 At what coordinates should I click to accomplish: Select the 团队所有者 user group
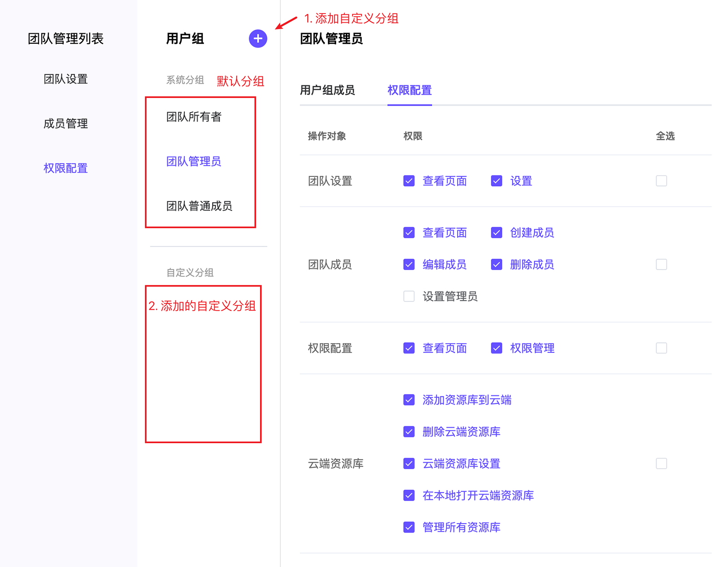click(x=194, y=117)
